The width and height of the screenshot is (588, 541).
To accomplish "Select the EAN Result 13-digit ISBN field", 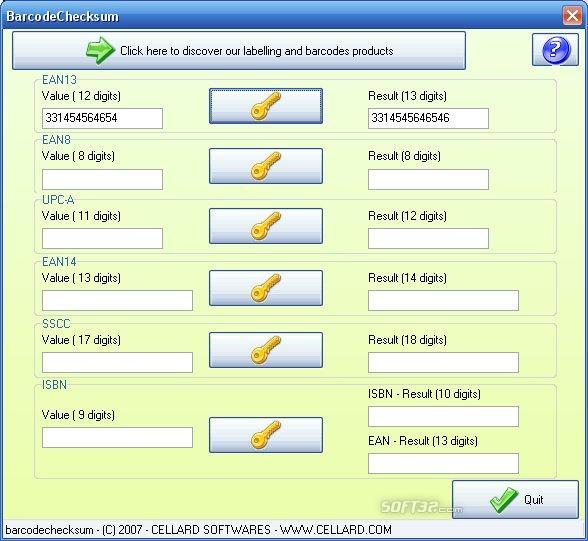I will pyautogui.click(x=443, y=463).
